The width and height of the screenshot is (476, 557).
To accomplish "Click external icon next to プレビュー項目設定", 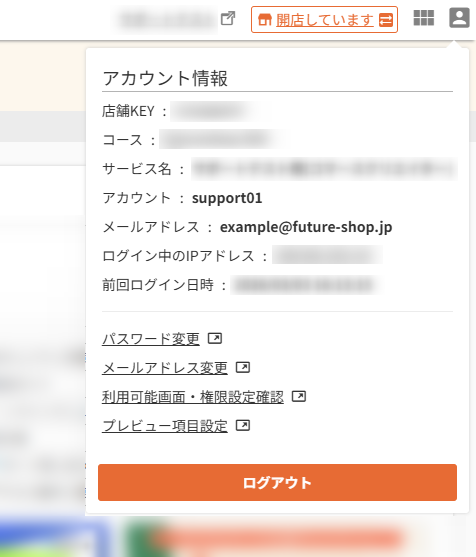I will (243, 425).
